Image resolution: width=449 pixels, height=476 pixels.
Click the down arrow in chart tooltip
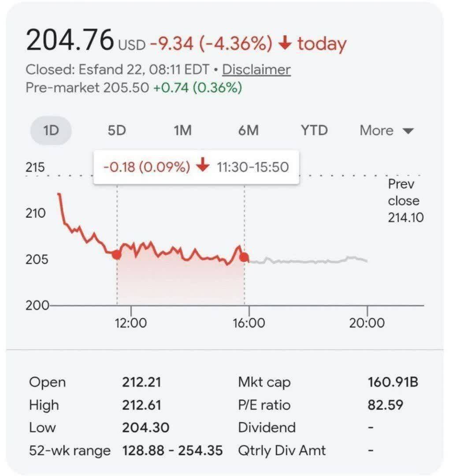[x=203, y=167]
